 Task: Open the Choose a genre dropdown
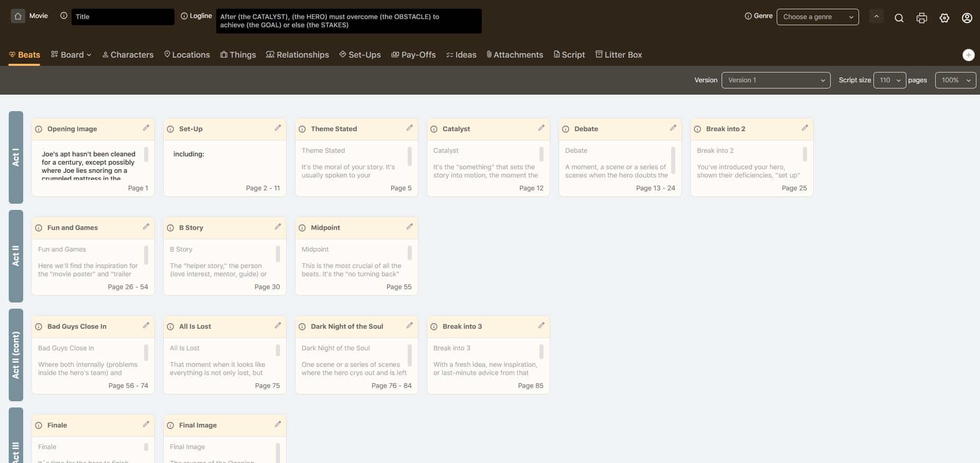coord(817,17)
